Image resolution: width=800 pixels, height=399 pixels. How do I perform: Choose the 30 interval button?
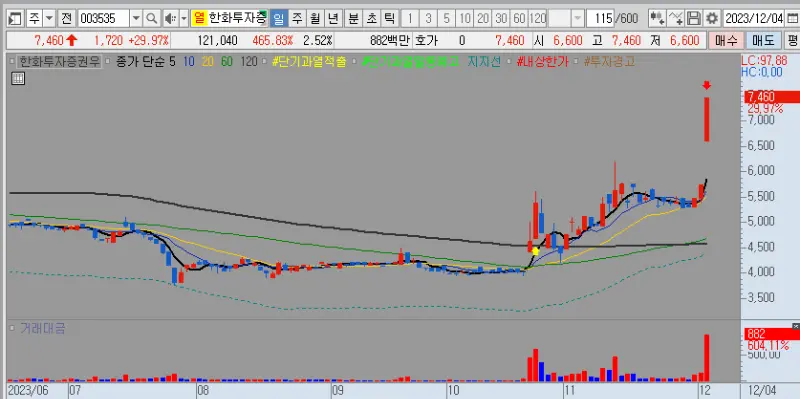[x=501, y=19]
